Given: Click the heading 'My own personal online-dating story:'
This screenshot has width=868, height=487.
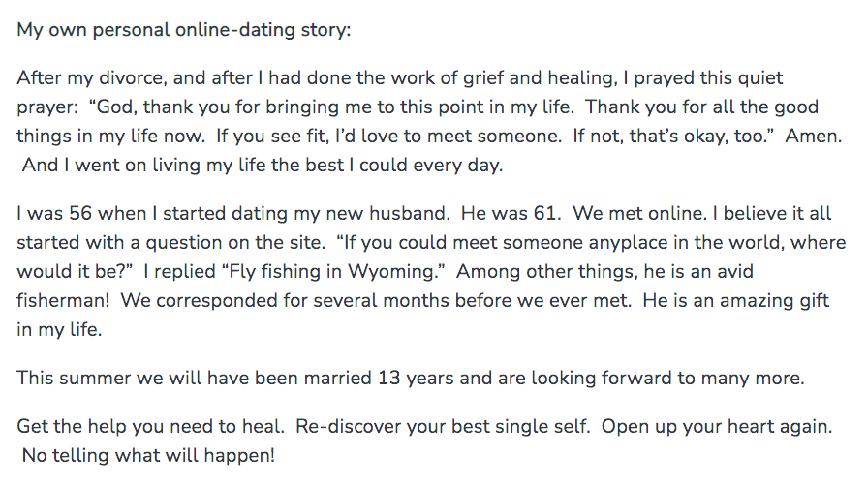Looking at the screenshot, I should (184, 30).
